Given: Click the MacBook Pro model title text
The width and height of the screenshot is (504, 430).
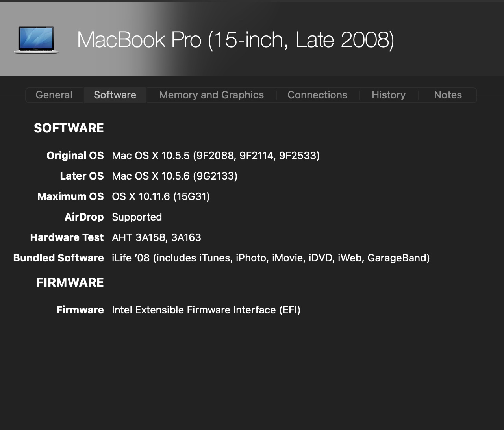Looking at the screenshot, I should point(235,40).
